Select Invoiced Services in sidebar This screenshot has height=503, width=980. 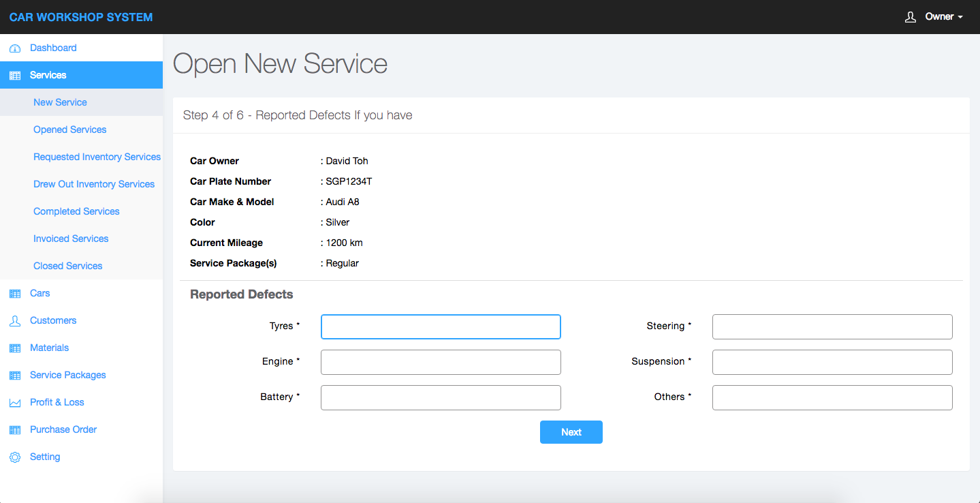click(71, 239)
